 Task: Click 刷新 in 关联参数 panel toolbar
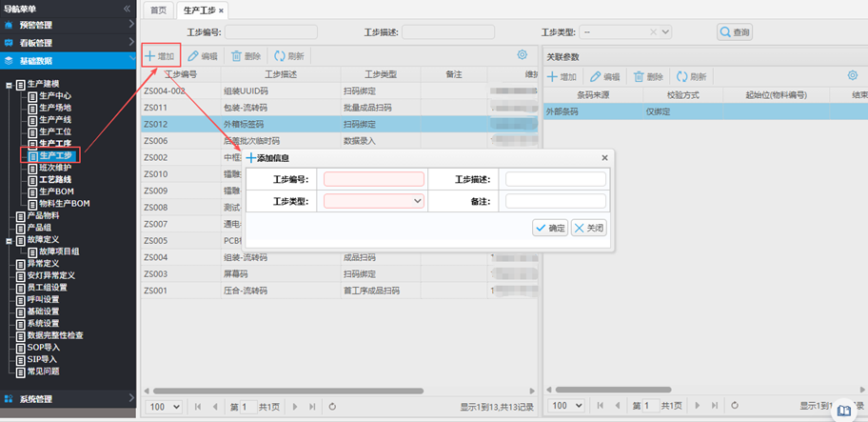tap(692, 77)
